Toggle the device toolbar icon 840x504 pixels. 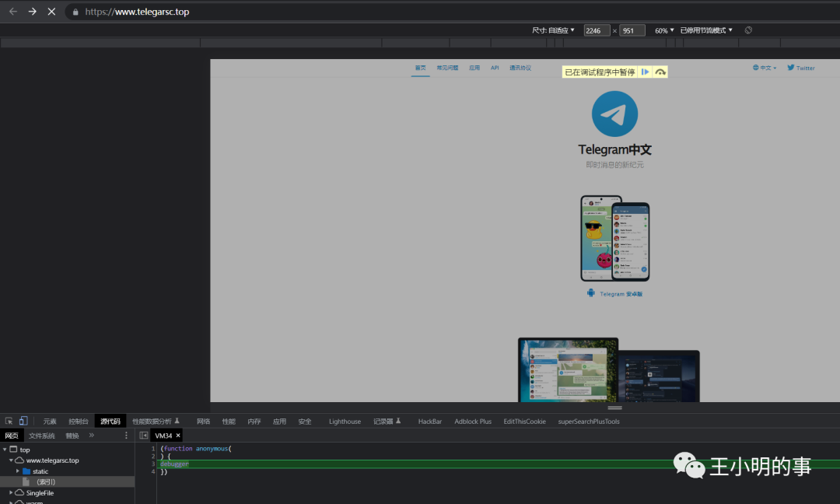coord(23,421)
